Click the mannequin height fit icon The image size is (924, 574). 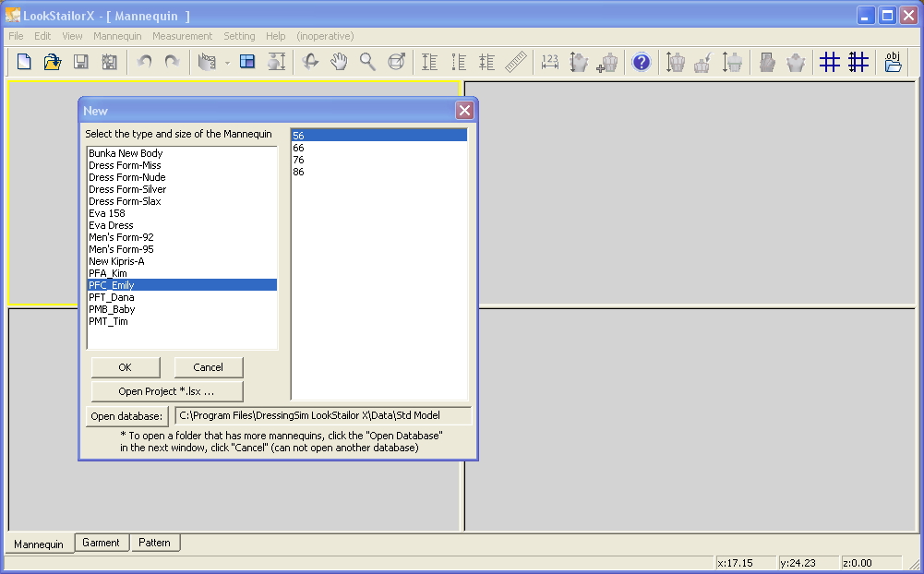tap(276, 62)
